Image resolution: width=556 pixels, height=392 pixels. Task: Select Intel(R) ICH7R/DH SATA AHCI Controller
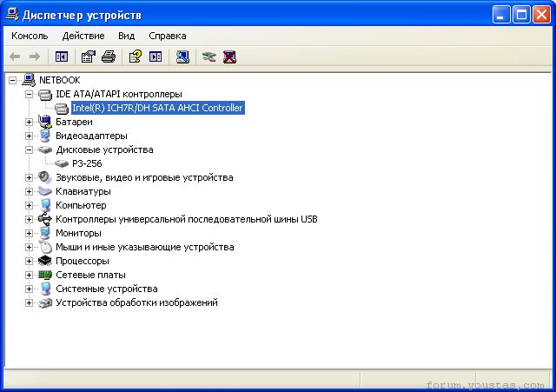tap(158, 108)
